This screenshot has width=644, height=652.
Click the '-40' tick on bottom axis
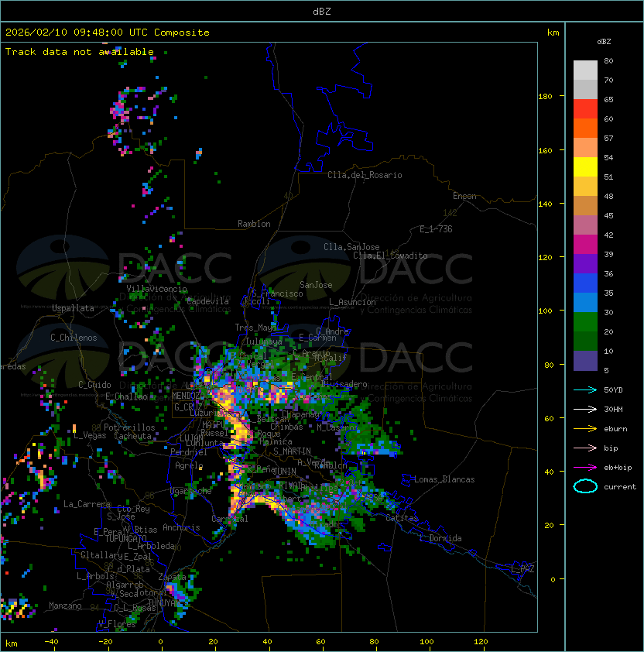coord(51,642)
